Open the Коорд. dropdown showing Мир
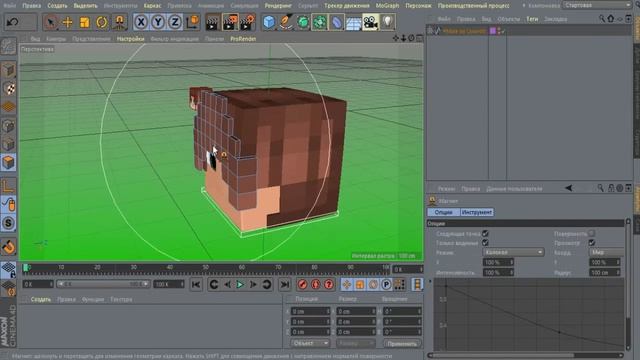 (x=607, y=252)
